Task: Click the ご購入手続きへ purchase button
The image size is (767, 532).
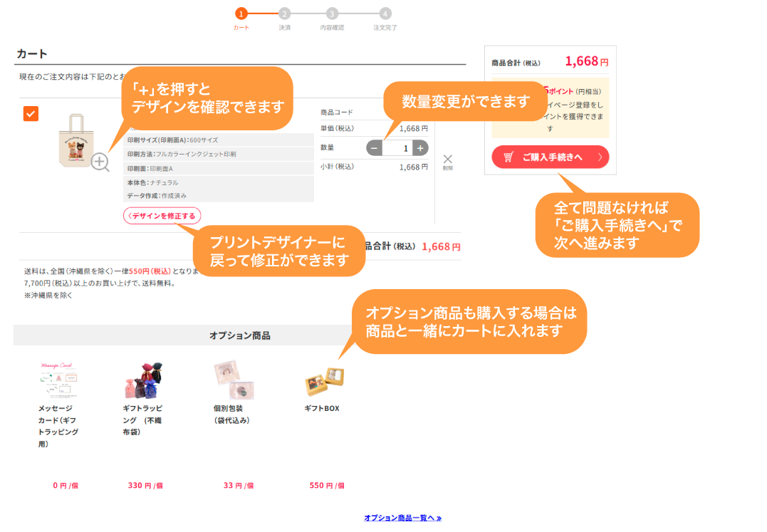Action: click(x=551, y=157)
